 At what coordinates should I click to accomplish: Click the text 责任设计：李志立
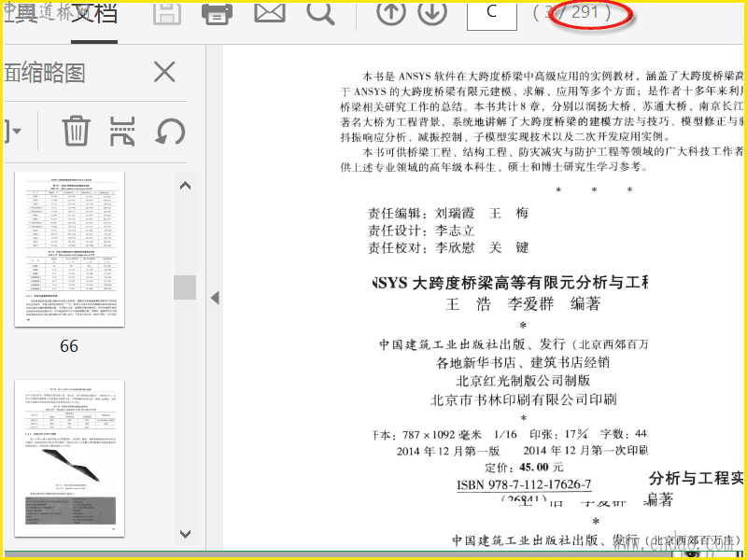pyautogui.click(x=421, y=231)
